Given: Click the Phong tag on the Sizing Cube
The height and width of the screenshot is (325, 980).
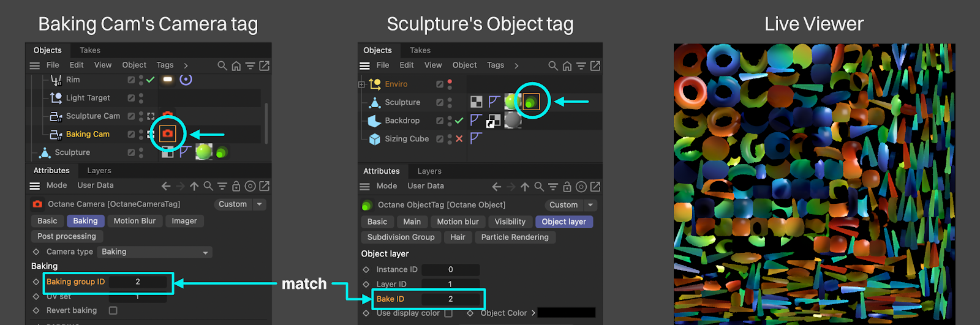Looking at the screenshot, I should pyautogui.click(x=476, y=139).
